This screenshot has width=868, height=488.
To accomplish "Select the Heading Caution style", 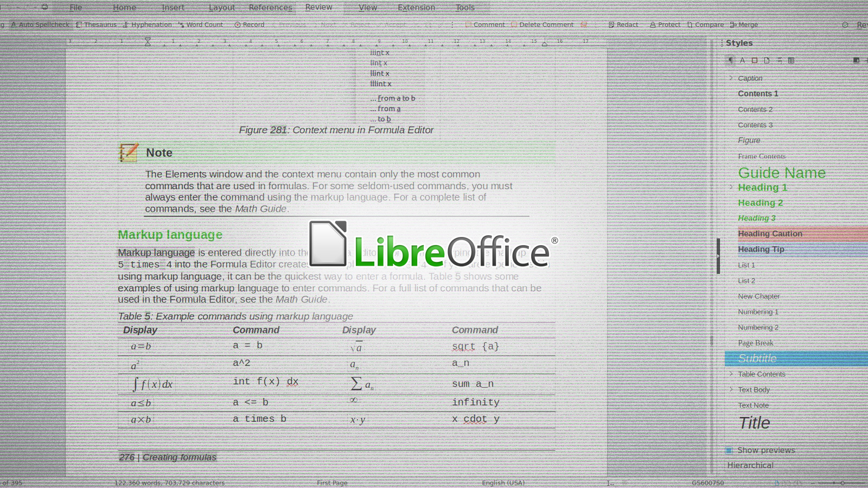I will [x=770, y=234].
